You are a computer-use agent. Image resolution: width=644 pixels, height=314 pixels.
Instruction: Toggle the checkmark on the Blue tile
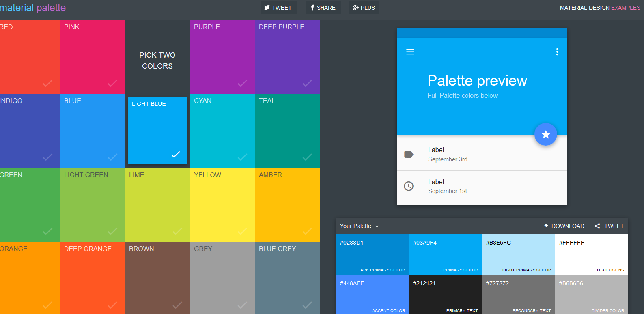(x=112, y=157)
